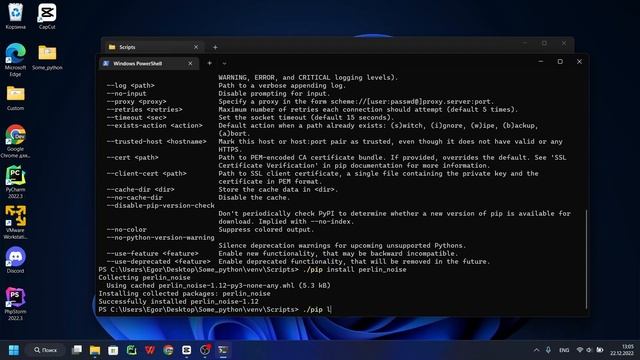The image size is (640, 360).
Task: Open VMware Workstation desktop shortcut
Action: 16,222
